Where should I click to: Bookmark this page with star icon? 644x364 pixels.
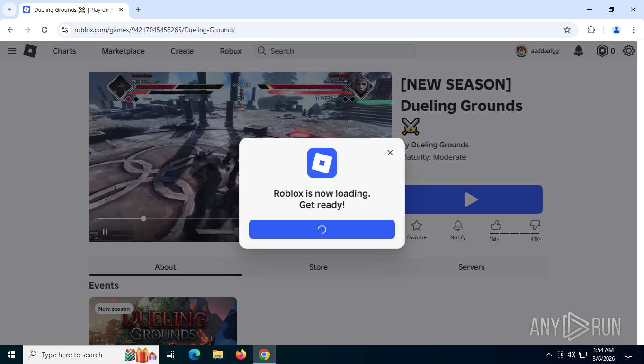pos(567,30)
